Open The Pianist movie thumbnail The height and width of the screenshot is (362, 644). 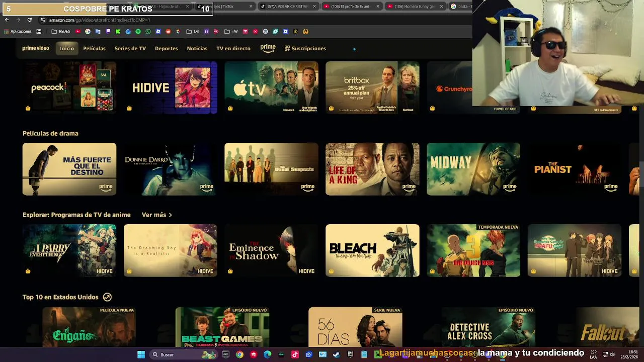pos(575,169)
